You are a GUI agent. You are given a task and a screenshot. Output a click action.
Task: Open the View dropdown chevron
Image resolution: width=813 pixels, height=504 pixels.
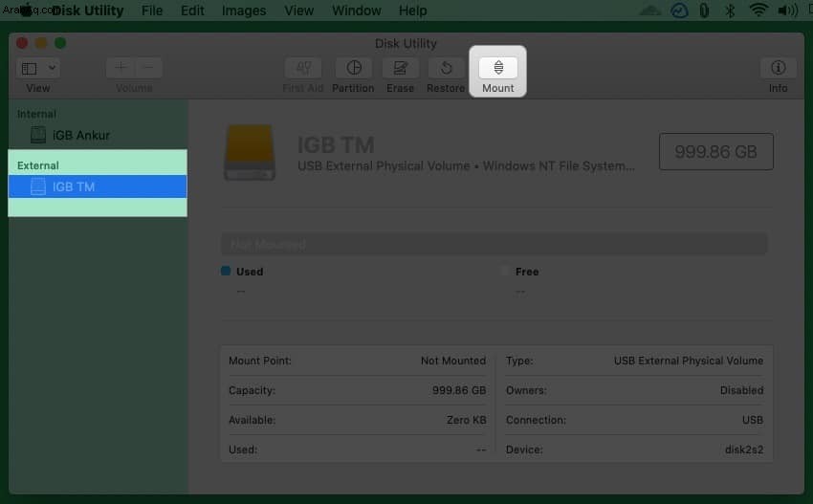[x=52, y=67]
